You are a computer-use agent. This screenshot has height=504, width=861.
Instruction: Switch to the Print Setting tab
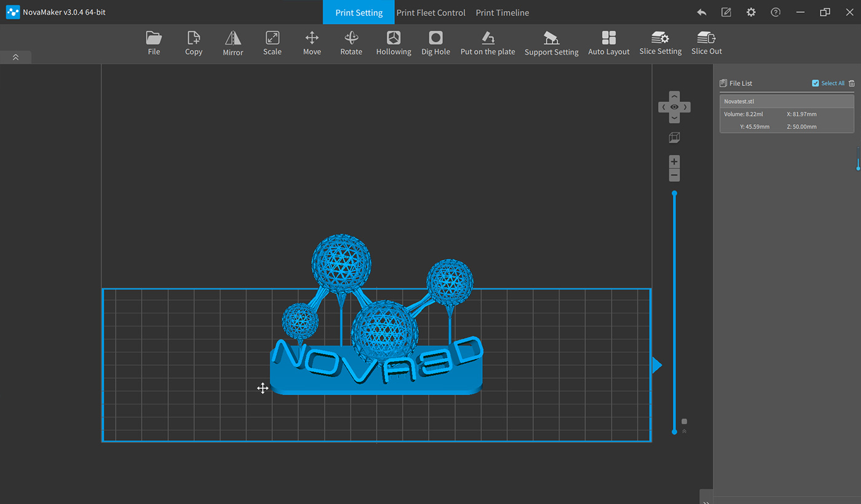tap(359, 12)
